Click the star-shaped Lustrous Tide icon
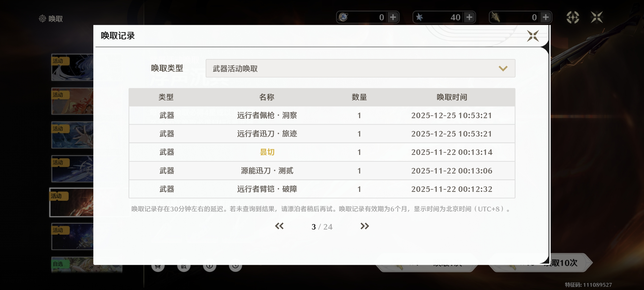Image resolution: width=644 pixels, height=290 pixels. click(419, 17)
